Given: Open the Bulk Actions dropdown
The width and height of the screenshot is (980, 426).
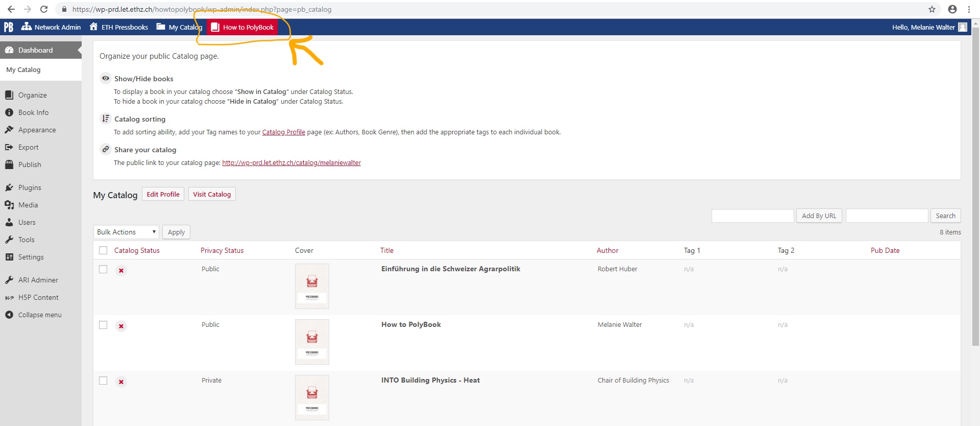Looking at the screenshot, I should (x=126, y=232).
